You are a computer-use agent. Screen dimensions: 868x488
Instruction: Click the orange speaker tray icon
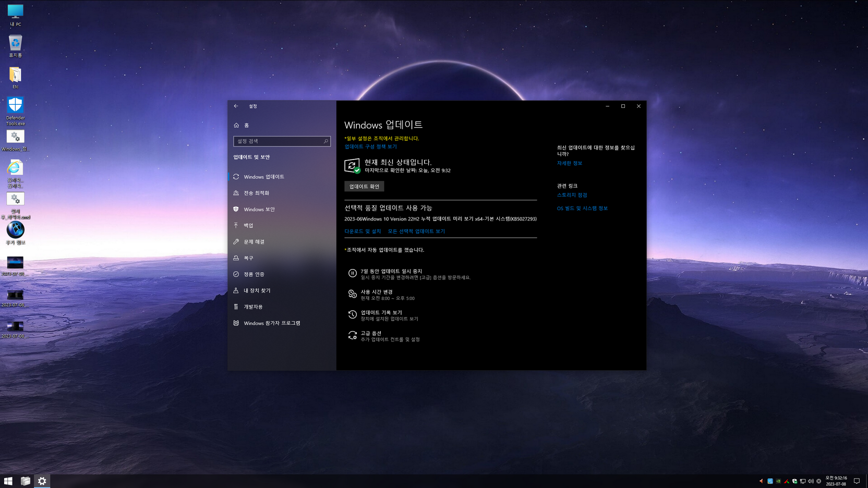761,481
